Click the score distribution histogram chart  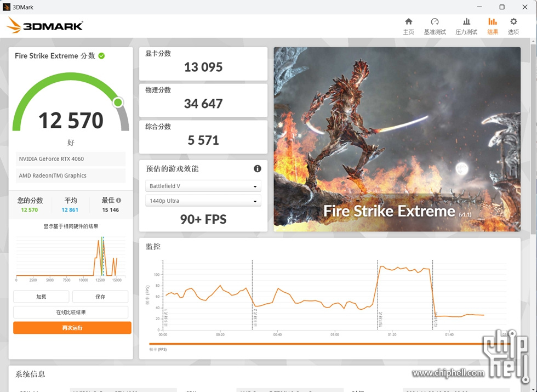(x=71, y=258)
